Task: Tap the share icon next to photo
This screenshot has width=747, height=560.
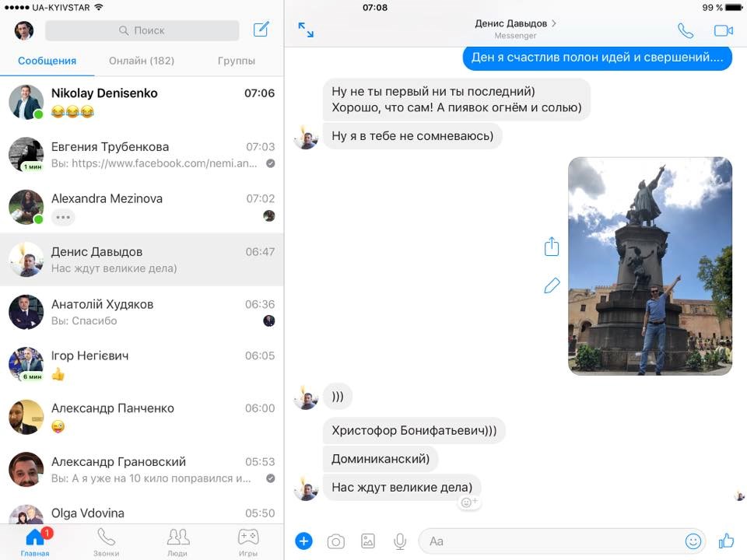Action: (x=552, y=247)
